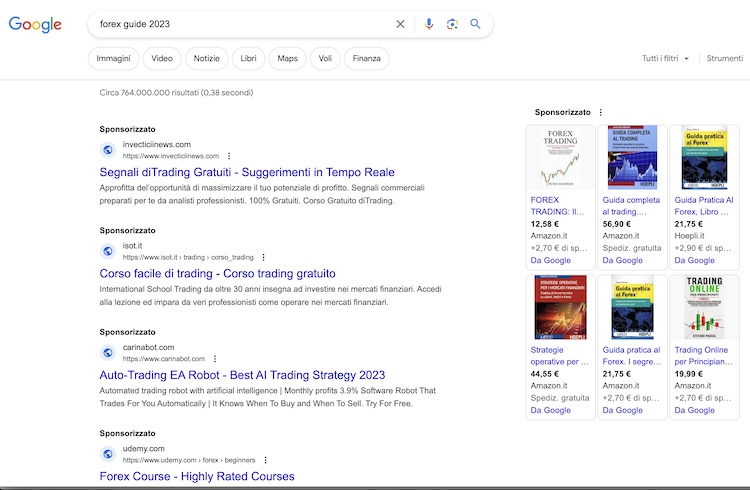The width and height of the screenshot is (750, 490).
Task: Click the FOREX TRADING book cover thumbnail
Action: point(560,157)
